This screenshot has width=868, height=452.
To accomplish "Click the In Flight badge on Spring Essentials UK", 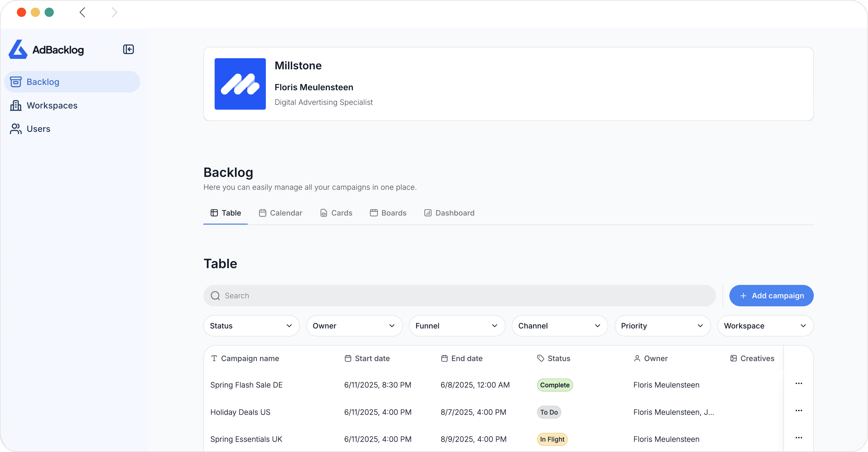I will [x=552, y=439].
